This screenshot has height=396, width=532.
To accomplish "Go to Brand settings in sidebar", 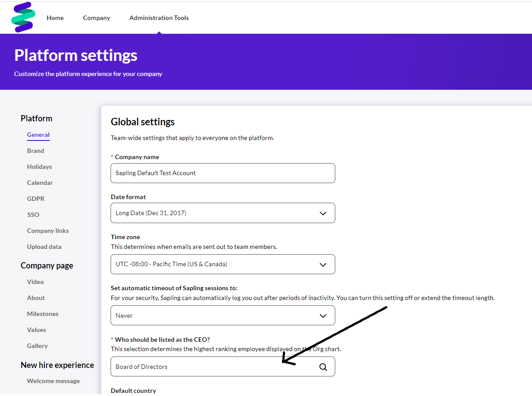I will [x=36, y=151].
